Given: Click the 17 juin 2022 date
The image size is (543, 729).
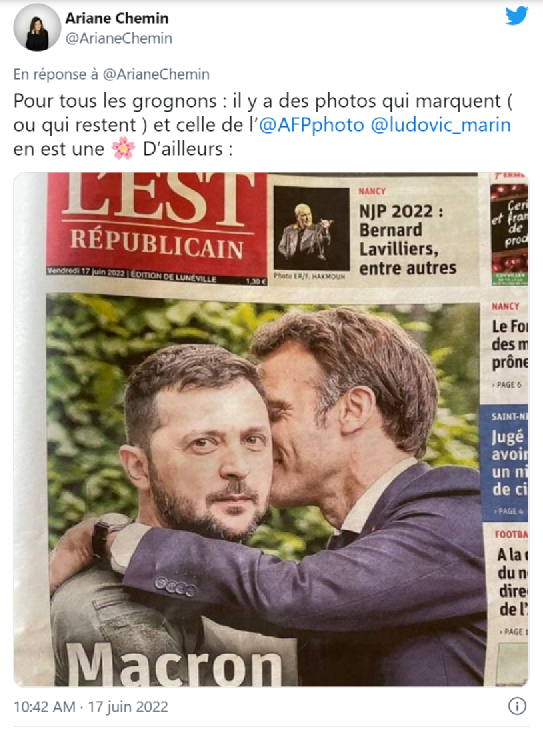Looking at the screenshot, I should click(x=128, y=707).
